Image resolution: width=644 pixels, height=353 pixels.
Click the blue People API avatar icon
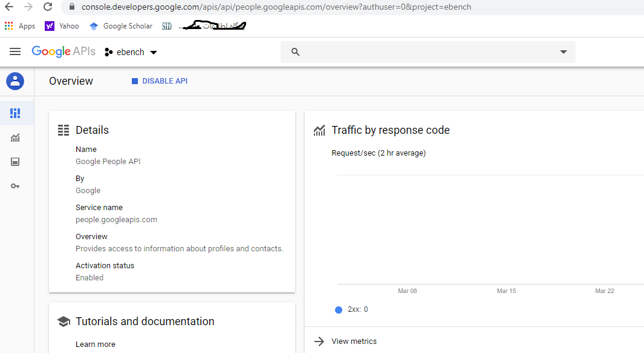pyautogui.click(x=15, y=81)
